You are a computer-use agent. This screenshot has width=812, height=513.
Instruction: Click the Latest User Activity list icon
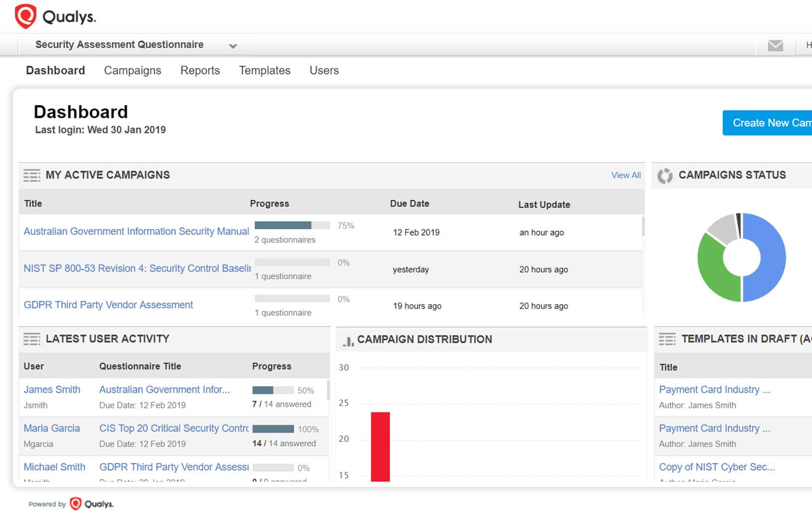[32, 339]
